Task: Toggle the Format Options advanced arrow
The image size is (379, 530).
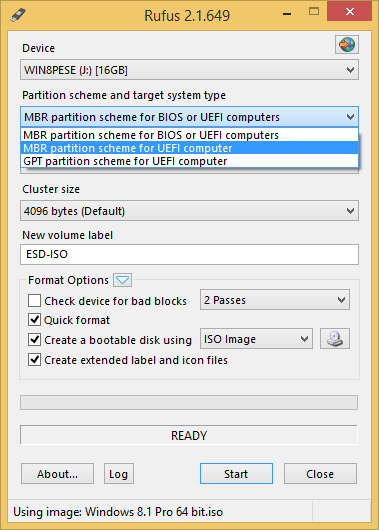Action: tap(122, 280)
